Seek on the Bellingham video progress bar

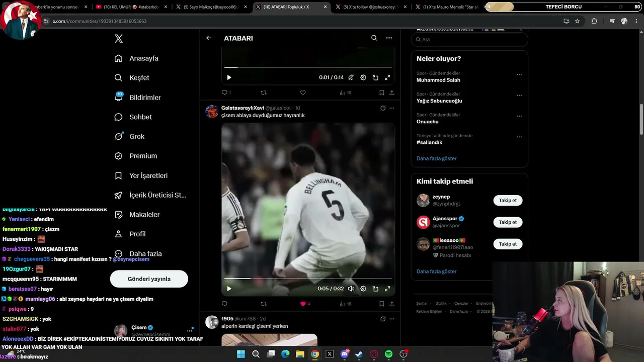(x=308, y=278)
